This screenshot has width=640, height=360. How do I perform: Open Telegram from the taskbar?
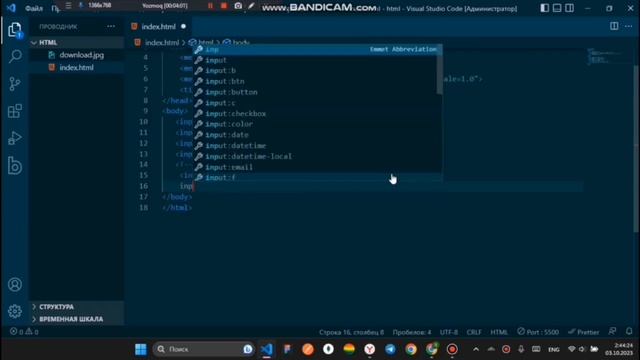pos(390,349)
